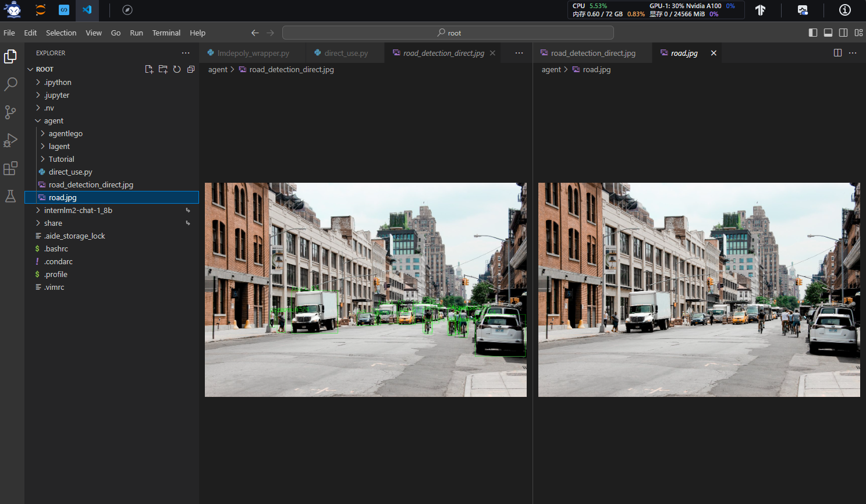Viewport: 866px width, 504px height.
Task: Open Run and Debug view
Action: [x=10, y=140]
